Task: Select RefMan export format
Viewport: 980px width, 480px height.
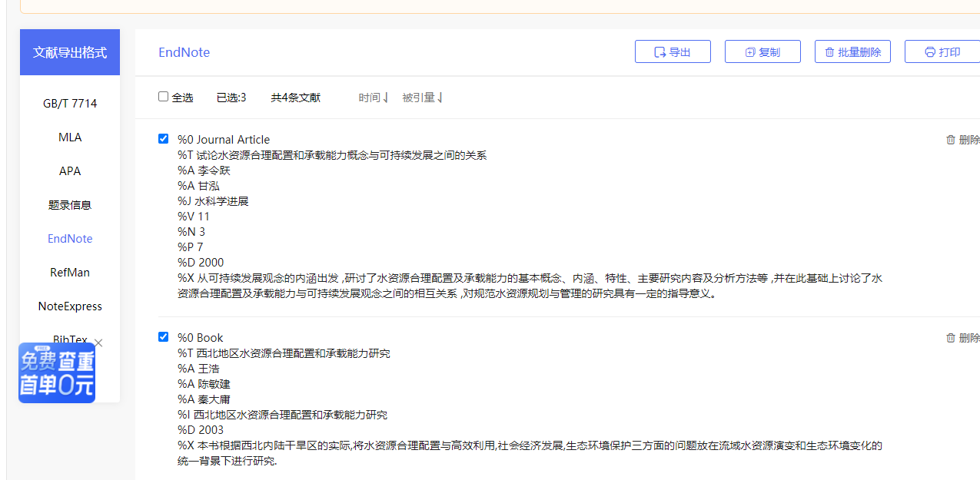Action: point(70,273)
